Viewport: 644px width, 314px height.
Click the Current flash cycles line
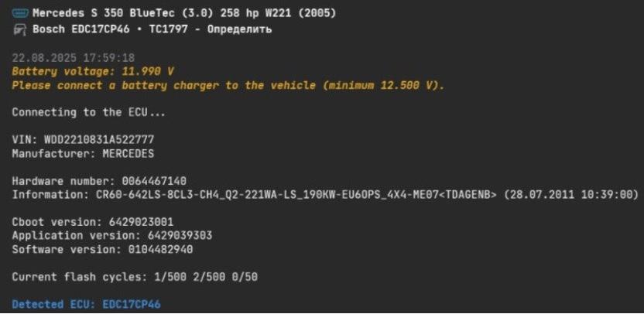point(135,277)
